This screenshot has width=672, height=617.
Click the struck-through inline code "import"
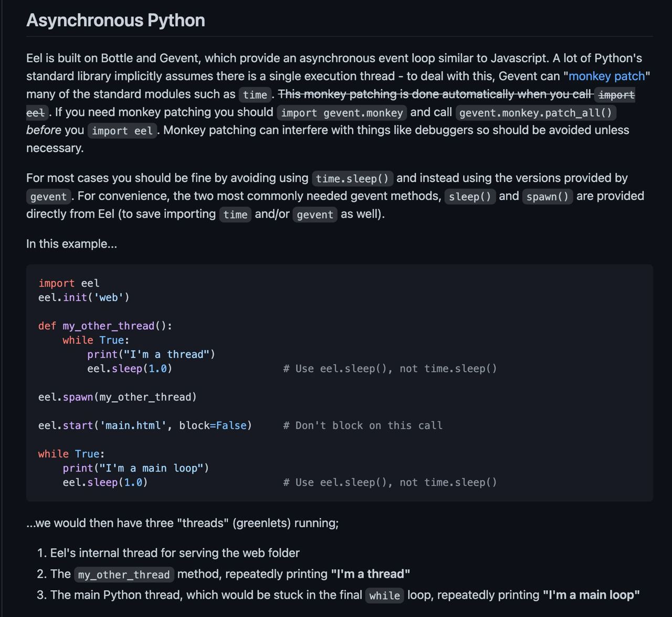click(616, 95)
